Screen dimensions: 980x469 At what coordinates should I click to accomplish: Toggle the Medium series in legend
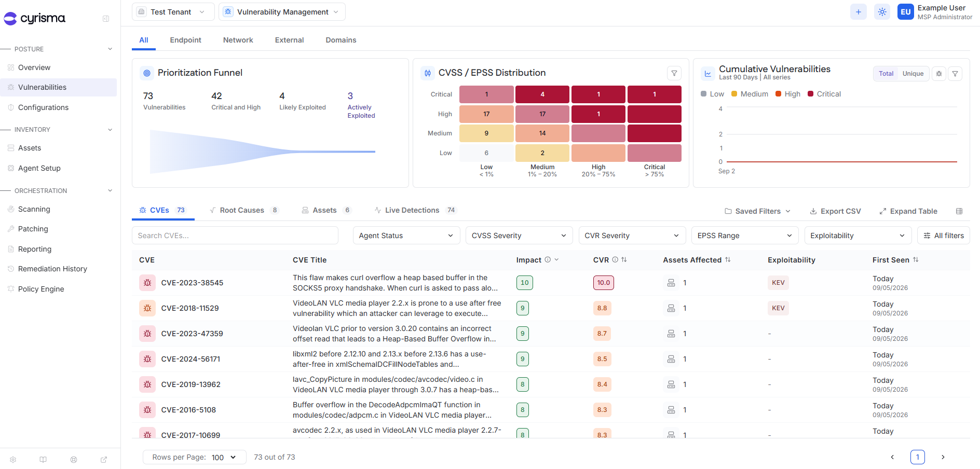pos(750,94)
